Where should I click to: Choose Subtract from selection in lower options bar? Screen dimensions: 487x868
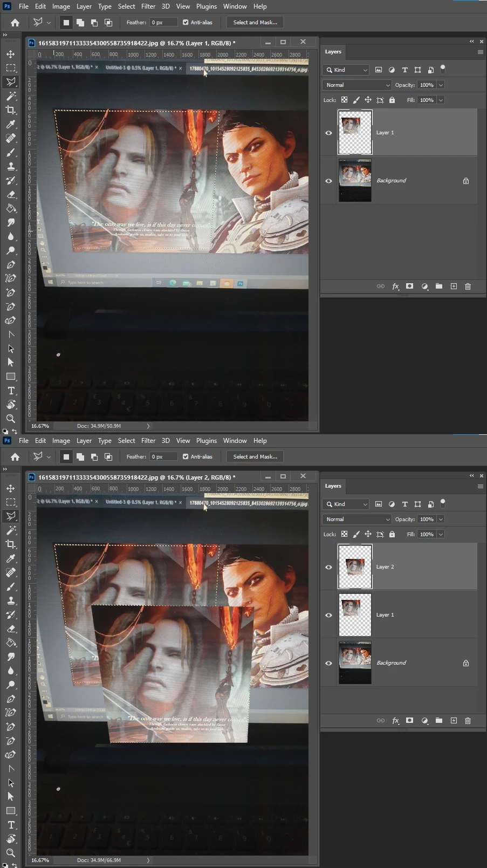tap(94, 457)
